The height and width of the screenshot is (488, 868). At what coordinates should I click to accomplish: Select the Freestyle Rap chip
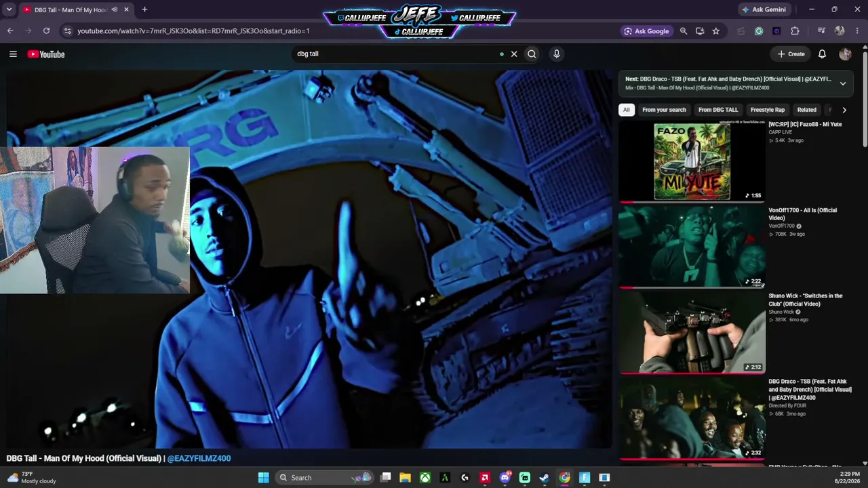(768, 110)
